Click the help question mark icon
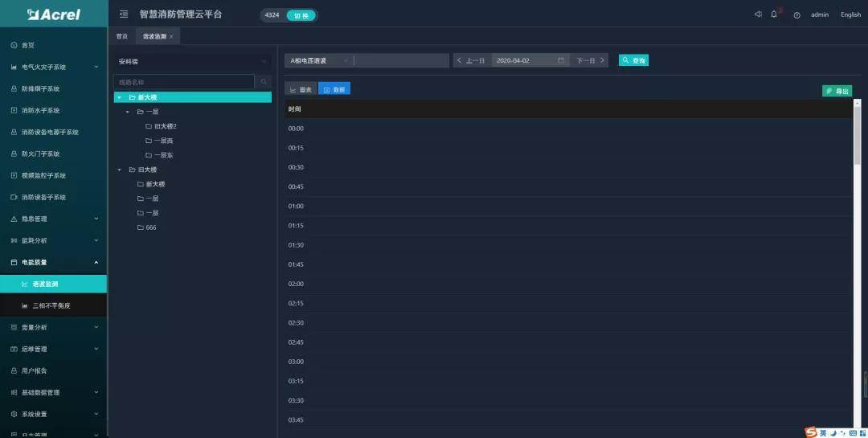 click(796, 15)
